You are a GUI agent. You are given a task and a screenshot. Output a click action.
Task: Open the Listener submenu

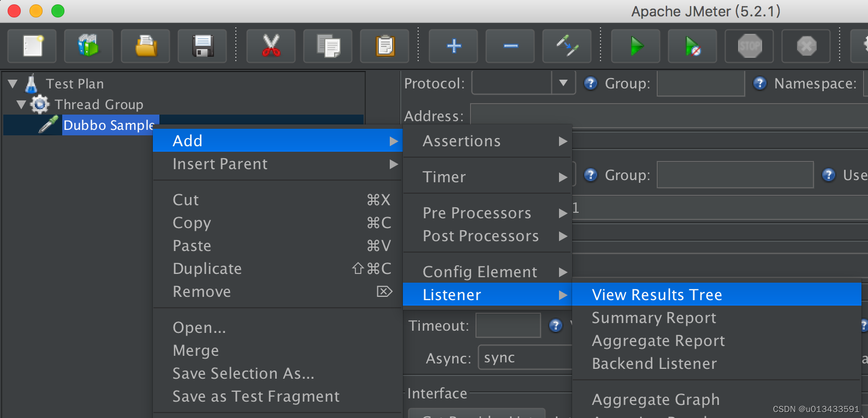pos(487,295)
